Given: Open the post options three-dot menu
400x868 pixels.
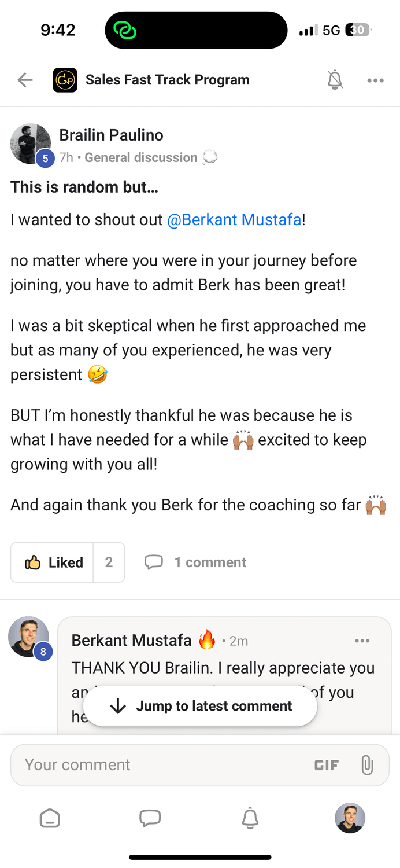Looking at the screenshot, I should [375, 80].
